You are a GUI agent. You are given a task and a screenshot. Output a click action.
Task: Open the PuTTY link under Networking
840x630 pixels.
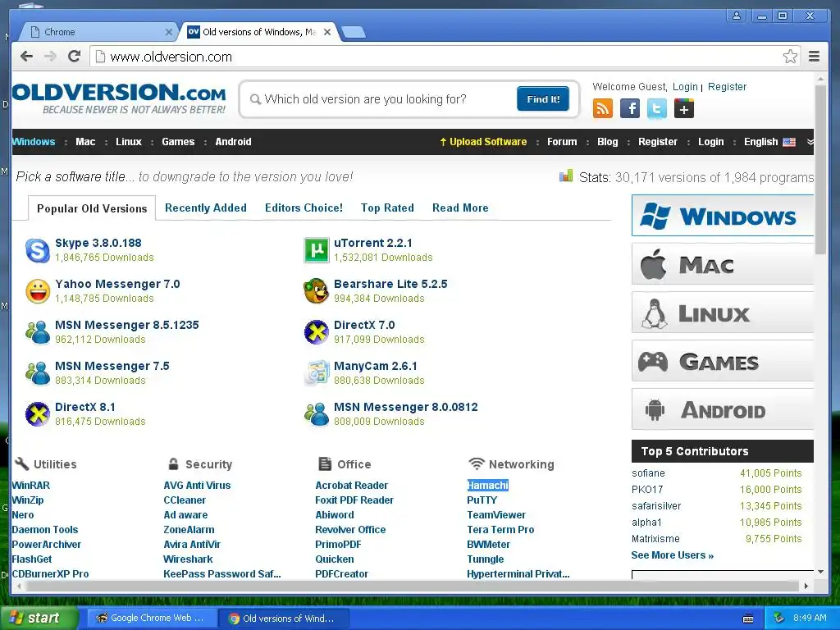click(x=482, y=500)
